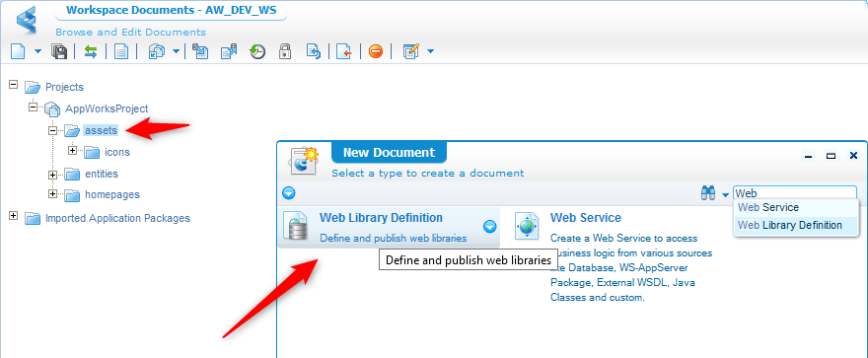Minimize the New Document dialog

pyautogui.click(x=808, y=157)
